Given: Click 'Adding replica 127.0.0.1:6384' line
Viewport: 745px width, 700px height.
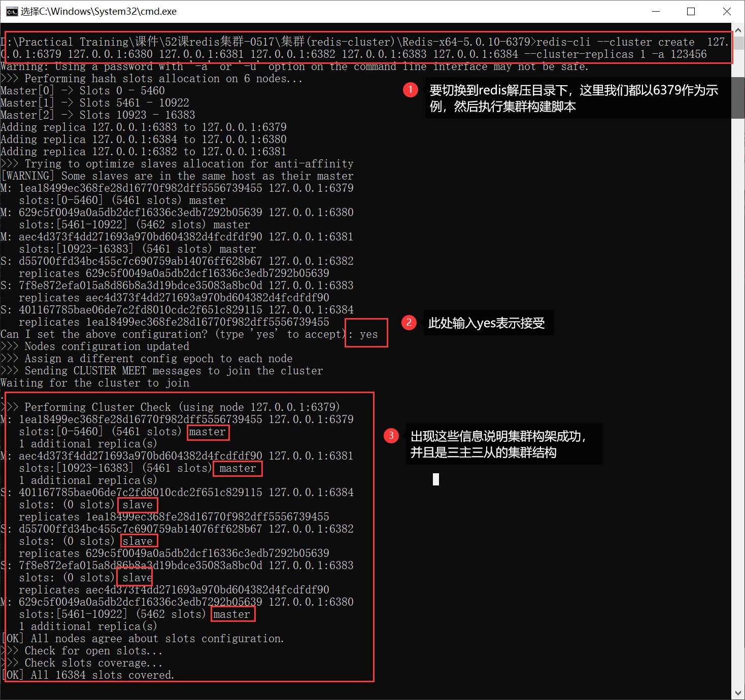Looking at the screenshot, I should click(144, 139).
